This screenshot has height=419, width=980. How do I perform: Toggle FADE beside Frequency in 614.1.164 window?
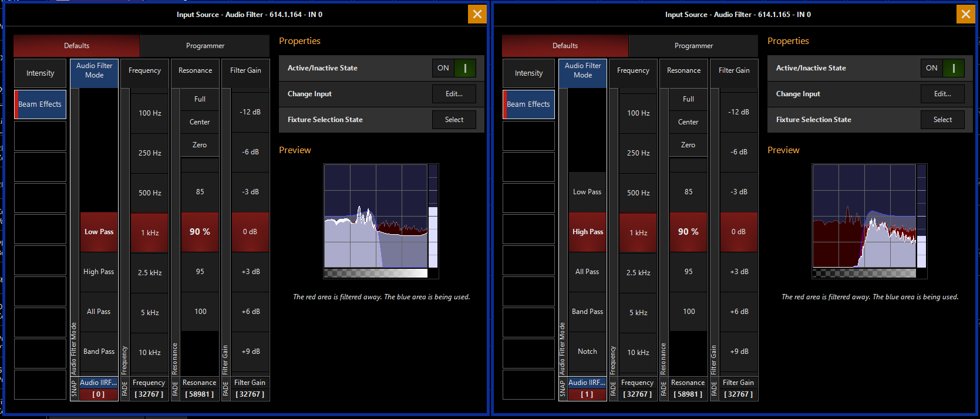(x=124, y=388)
